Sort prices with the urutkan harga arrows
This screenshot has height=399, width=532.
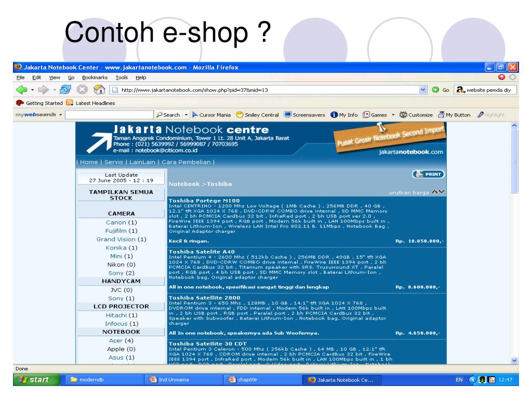click(438, 192)
